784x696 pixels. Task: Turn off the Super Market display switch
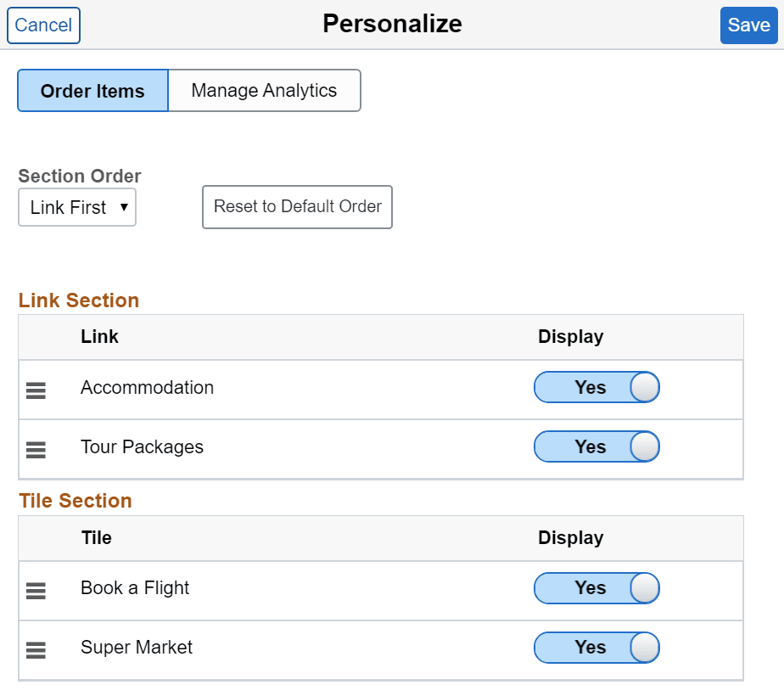[x=596, y=648]
